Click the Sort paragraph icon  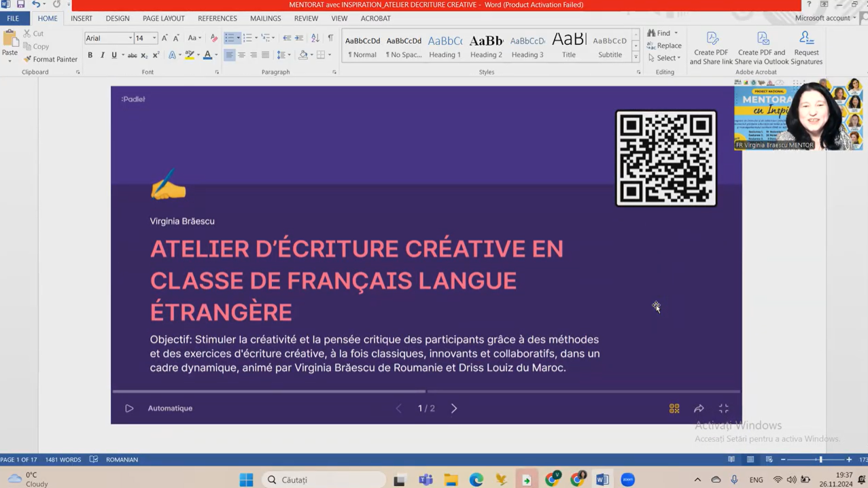315,38
